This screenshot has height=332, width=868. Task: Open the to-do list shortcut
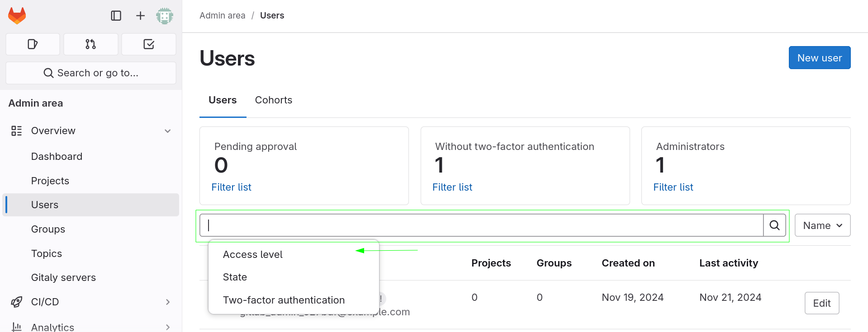click(x=149, y=44)
